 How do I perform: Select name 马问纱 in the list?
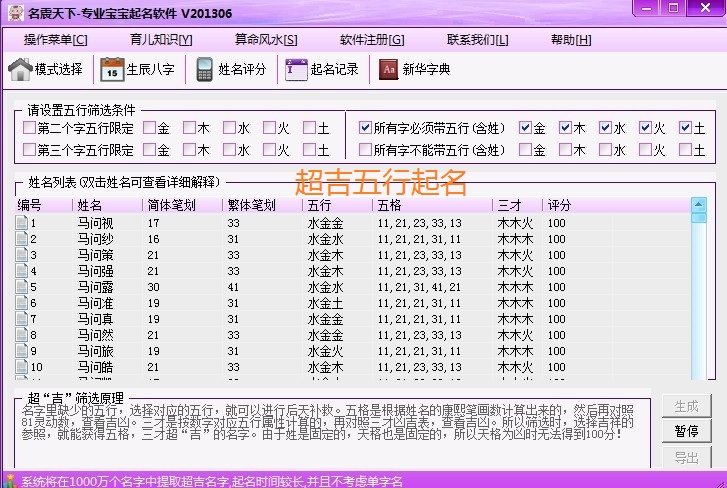[96, 239]
